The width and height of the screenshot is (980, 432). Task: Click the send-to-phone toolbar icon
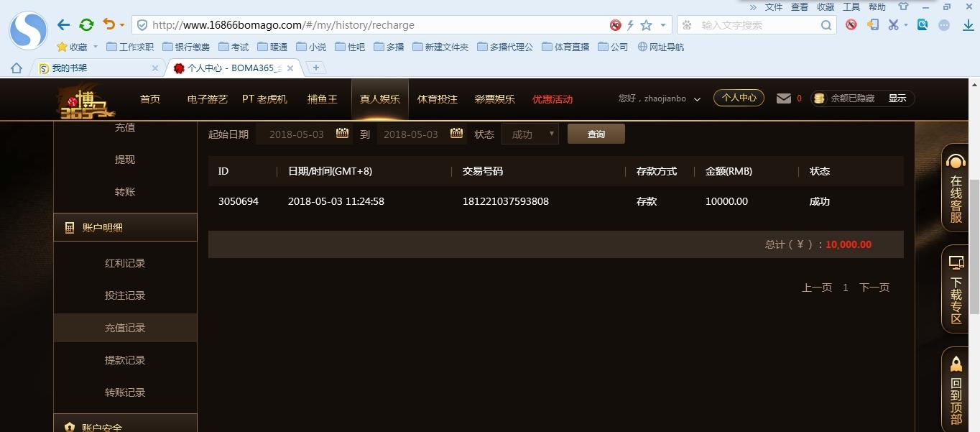[x=873, y=24]
